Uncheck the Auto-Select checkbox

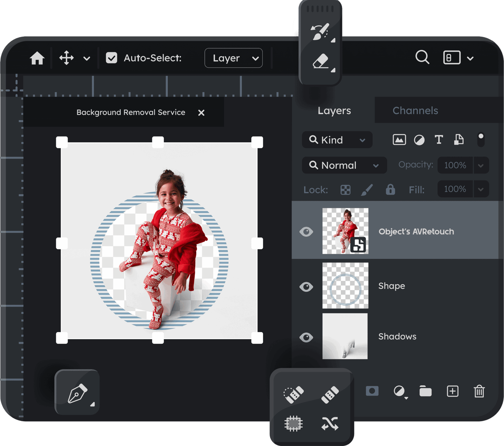[x=112, y=58]
